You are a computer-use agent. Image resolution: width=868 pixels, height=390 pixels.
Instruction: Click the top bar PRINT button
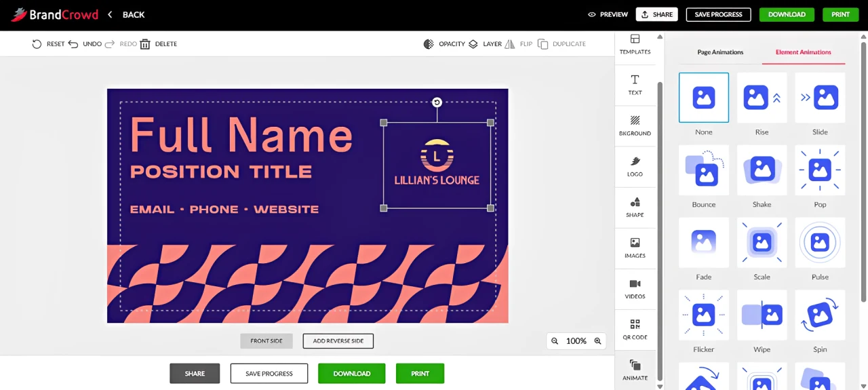[840, 14]
